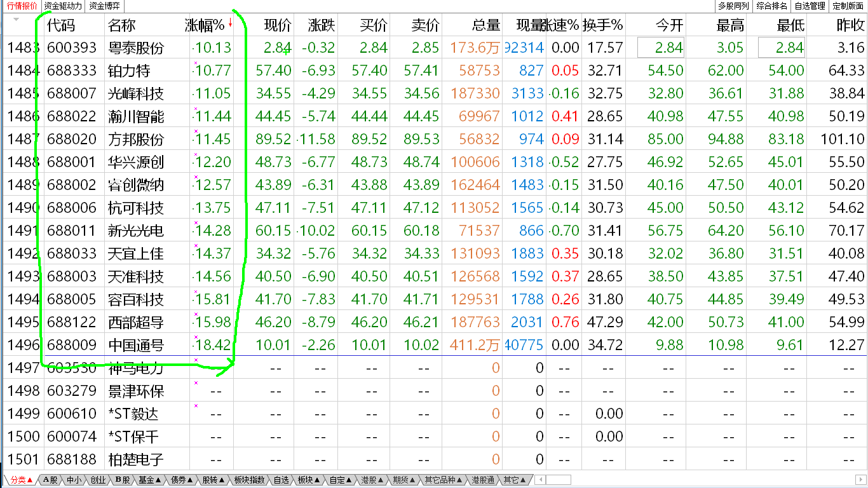Expand the 其它▲ bottom tab
This screenshot has width=868, height=488.
(x=514, y=480)
